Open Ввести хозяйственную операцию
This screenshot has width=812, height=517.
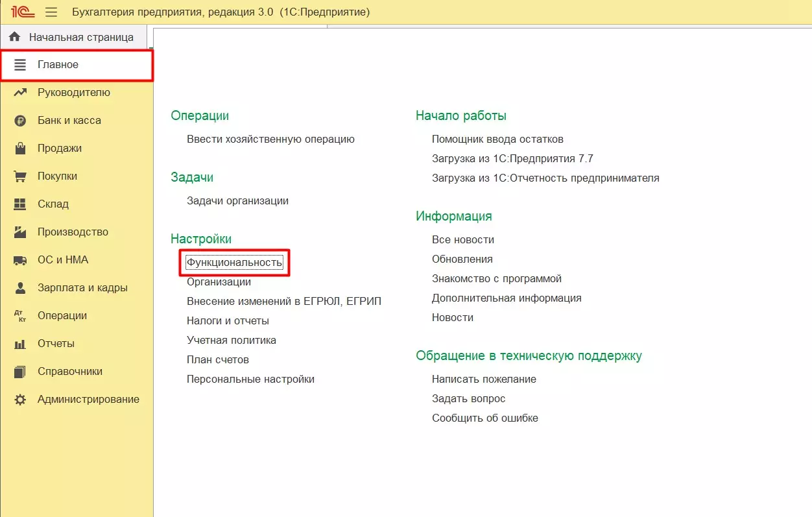(x=270, y=139)
